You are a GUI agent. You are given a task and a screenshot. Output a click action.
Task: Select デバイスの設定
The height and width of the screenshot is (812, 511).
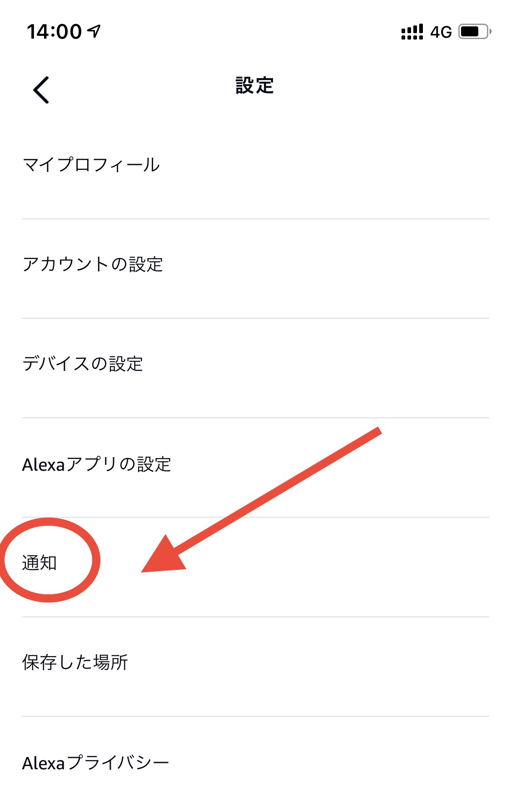click(83, 364)
